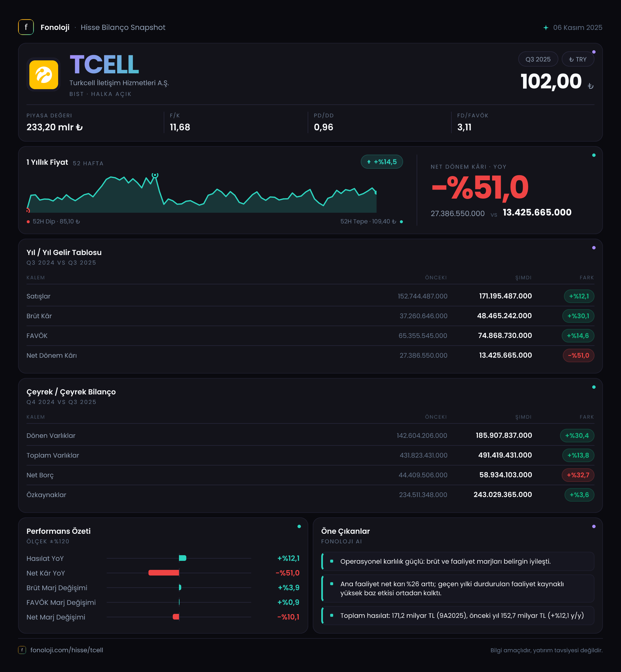This screenshot has height=672, width=621.
Task: Click the Brüt Marj Değişimi bar
Action: [180, 587]
